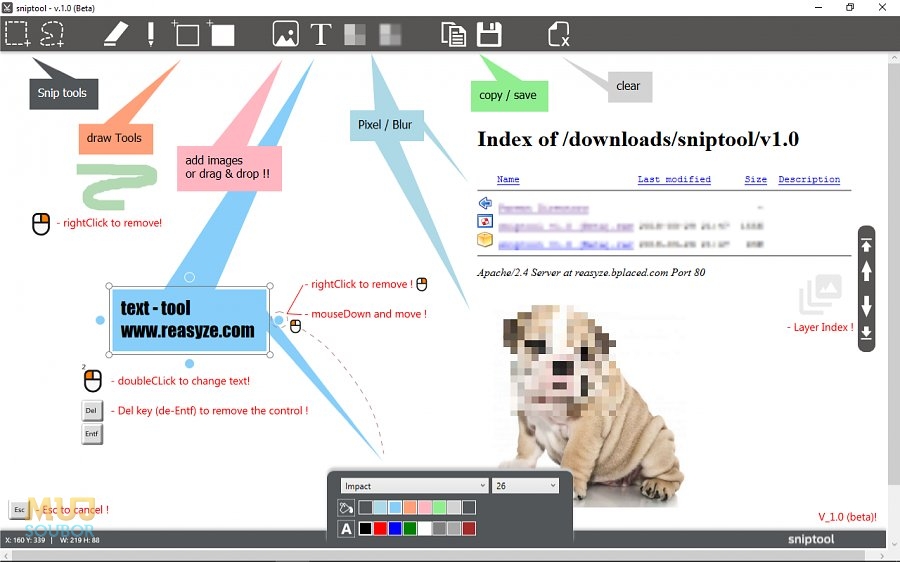Select the add images pink callout
The height and width of the screenshot is (562, 900).
coord(229,168)
